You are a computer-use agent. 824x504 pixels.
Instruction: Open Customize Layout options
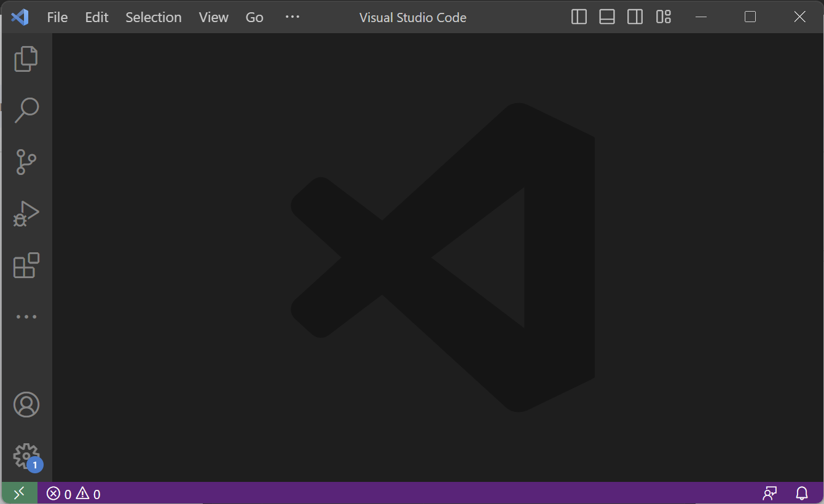click(664, 17)
